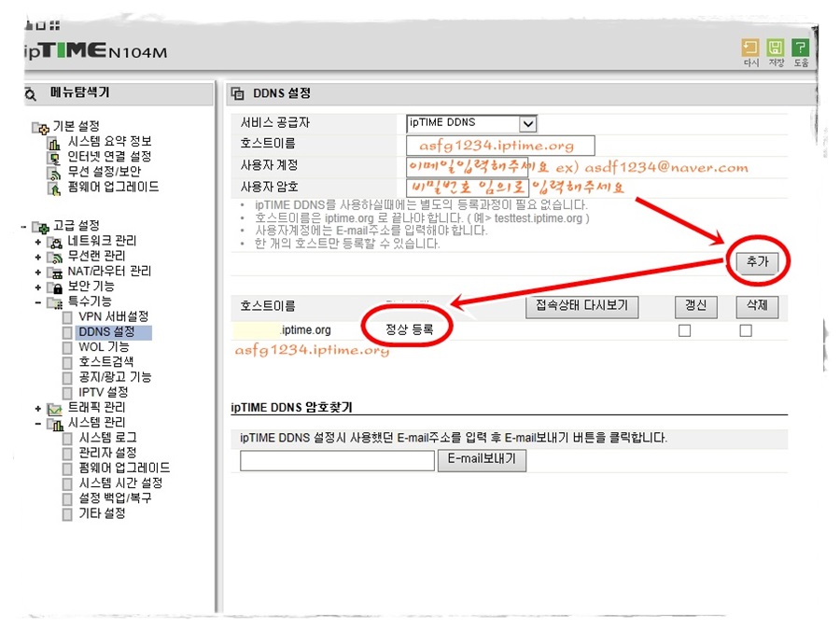Select DDNS 설정 in the menu tree
Image resolution: width=840 pixels, height=630 pixels.
pyautogui.click(x=106, y=332)
